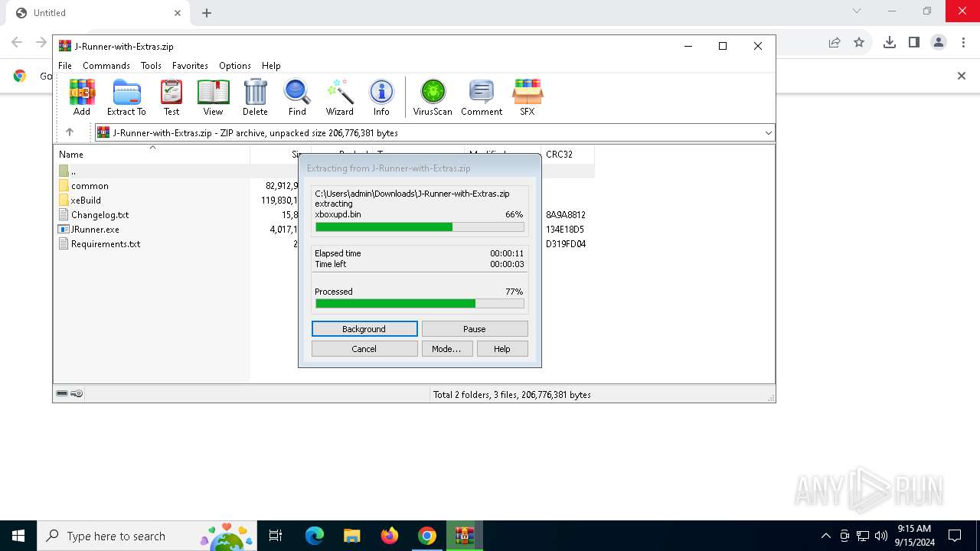Open Chrome profile avatar
The height and width of the screenshot is (551, 980).
[939, 42]
